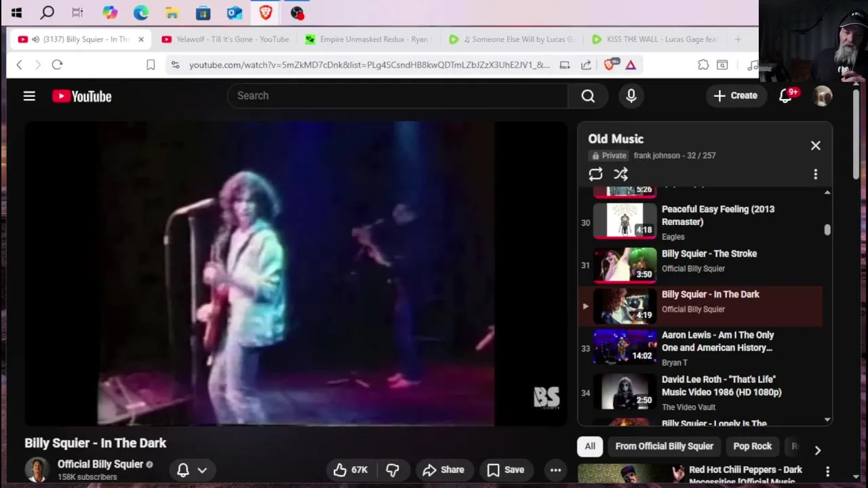868x488 pixels.
Task: Launch Microsoft Edge from taskbar
Action: [x=141, y=12]
